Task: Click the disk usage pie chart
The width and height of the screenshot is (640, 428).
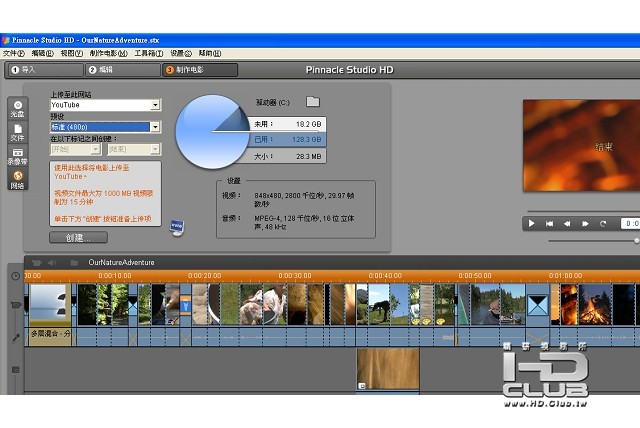Action: (x=212, y=132)
